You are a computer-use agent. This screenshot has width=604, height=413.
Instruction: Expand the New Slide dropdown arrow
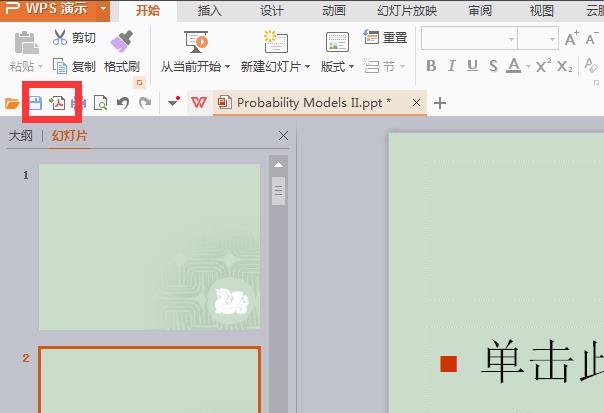307,67
